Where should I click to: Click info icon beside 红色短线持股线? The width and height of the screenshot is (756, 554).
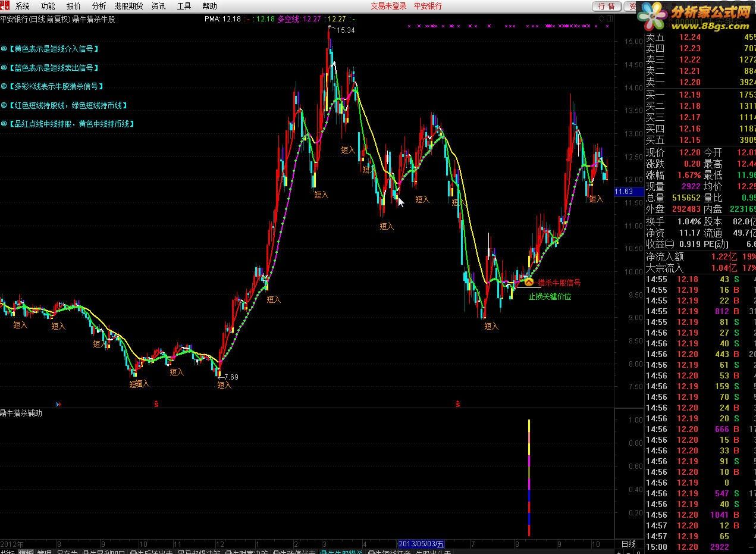(x=4, y=105)
